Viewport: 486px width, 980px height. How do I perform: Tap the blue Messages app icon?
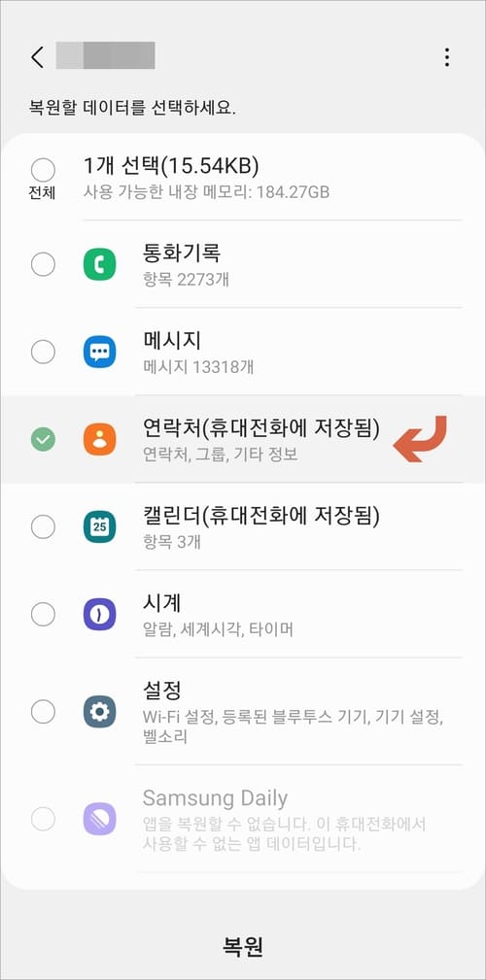[99, 353]
